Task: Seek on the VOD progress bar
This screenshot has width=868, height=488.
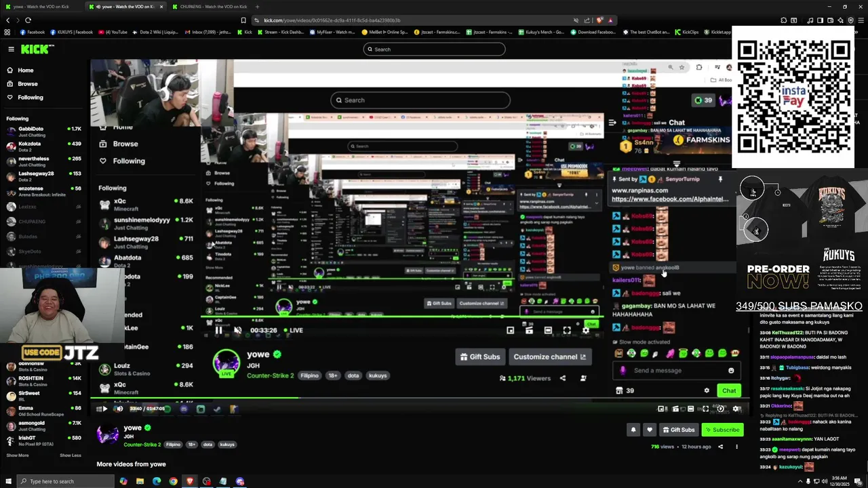Action: pyautogui.click(x=420, y=399)
